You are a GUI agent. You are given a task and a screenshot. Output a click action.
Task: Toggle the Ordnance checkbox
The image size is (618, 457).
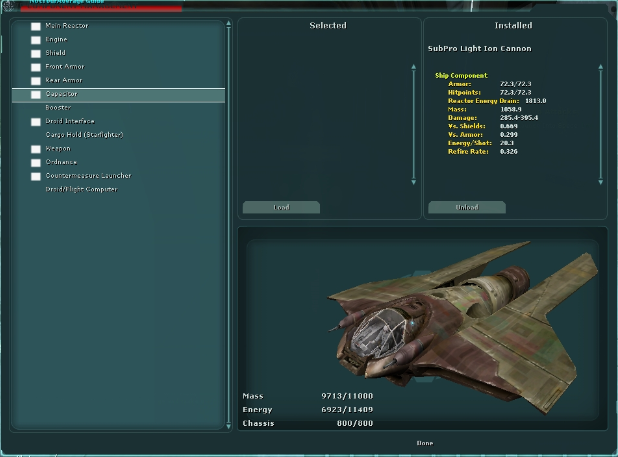pyautogui.click(x=36, y=163)
